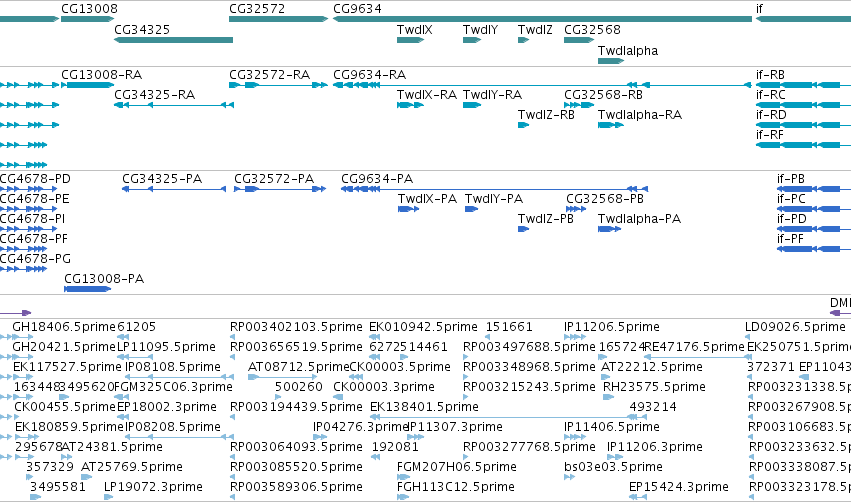Image resolution: width=851 pixels, height=502 pixels.
Task: Open the RP003497688.5prime EST label
Action: tap(529, 347)
